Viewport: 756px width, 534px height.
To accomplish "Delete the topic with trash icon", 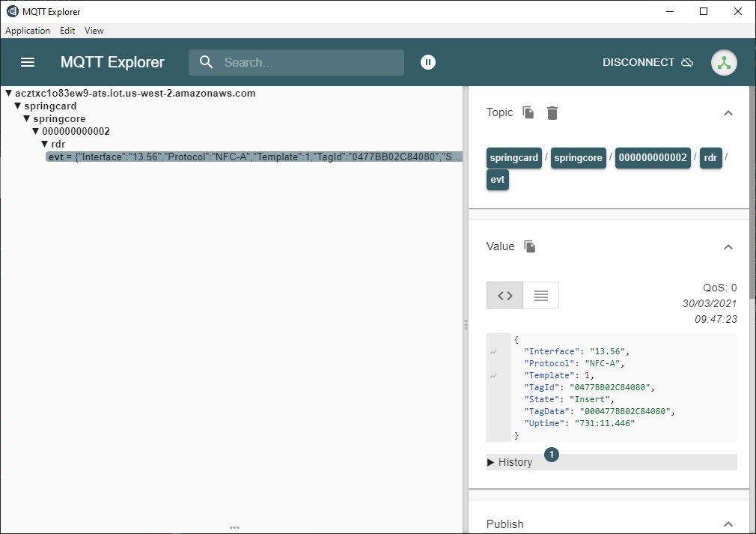I will point(552,112).
